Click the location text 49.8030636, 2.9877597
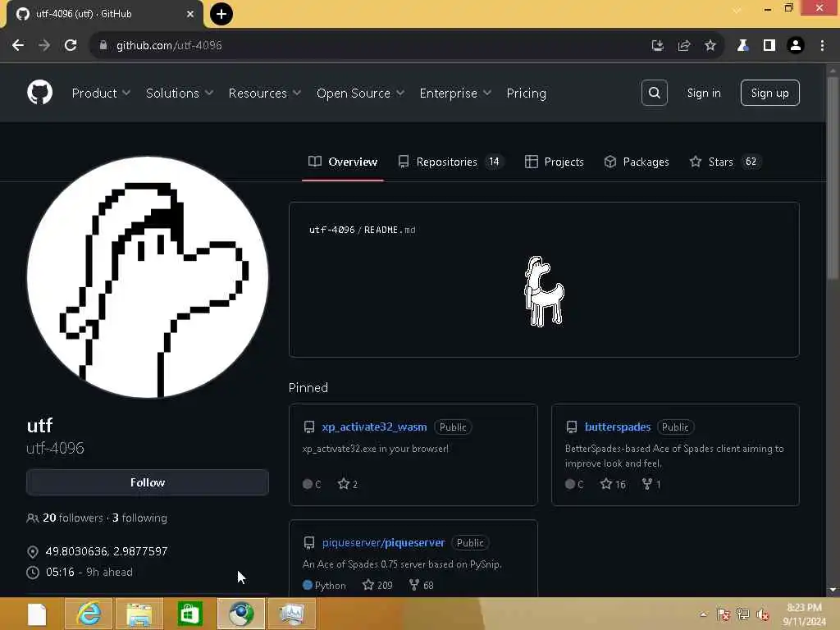Image resolution: width=840 pixels, height=630 pixels. pyautogui.click(x=107, y=551)
